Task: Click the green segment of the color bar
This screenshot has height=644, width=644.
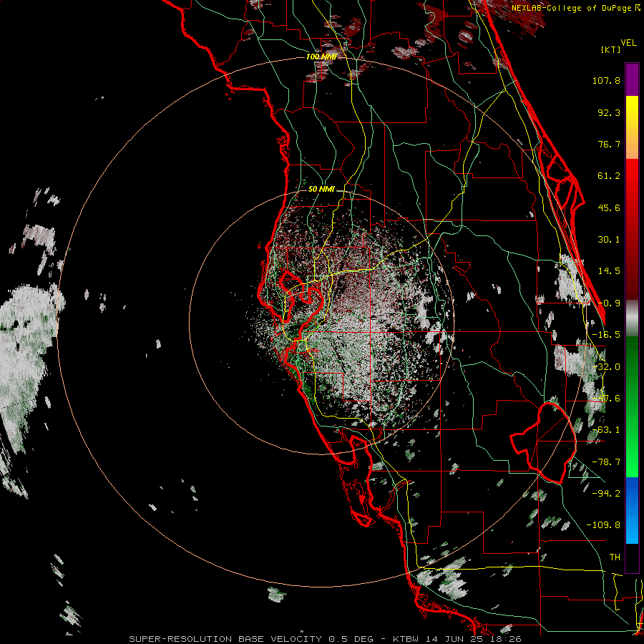Action: pyautogui.click(x=632, y=406)
